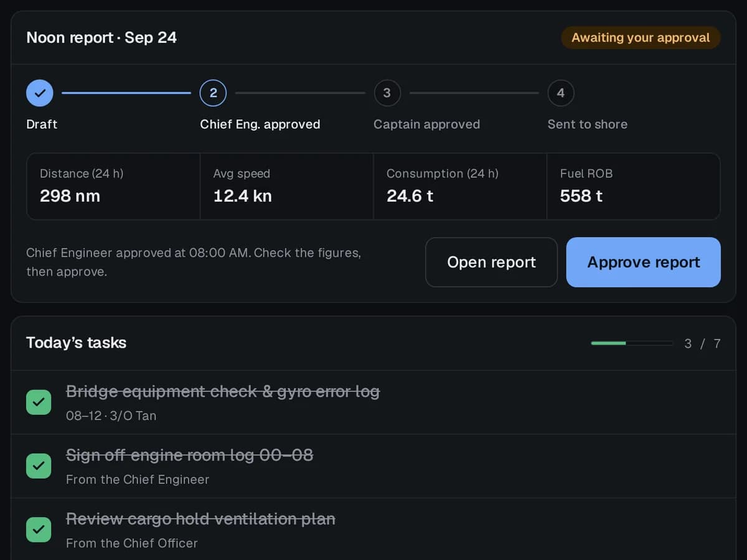This screenshot has height=560, width=747.
Task: Select step 3 circle in approval stepper
Action: [387, 93]
